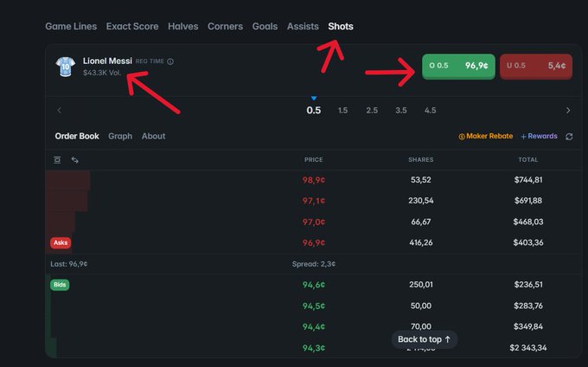
Task: Click the $403,36 total value
Action: (x=528, y=242)
